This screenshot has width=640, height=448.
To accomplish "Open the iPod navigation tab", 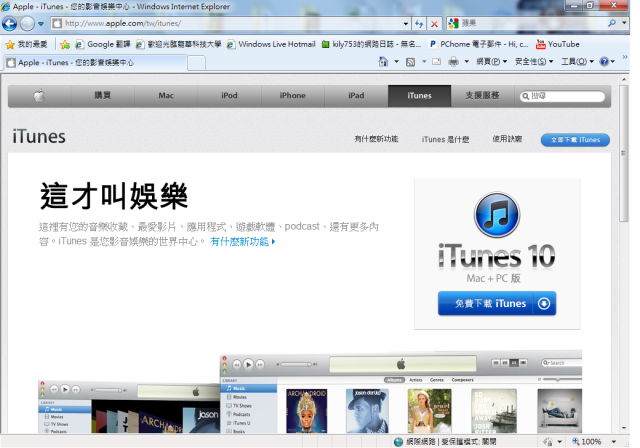I will pos(229,96).
